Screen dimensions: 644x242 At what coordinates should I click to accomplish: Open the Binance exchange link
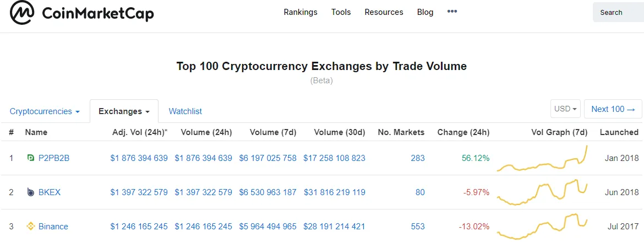coord(53,227)
